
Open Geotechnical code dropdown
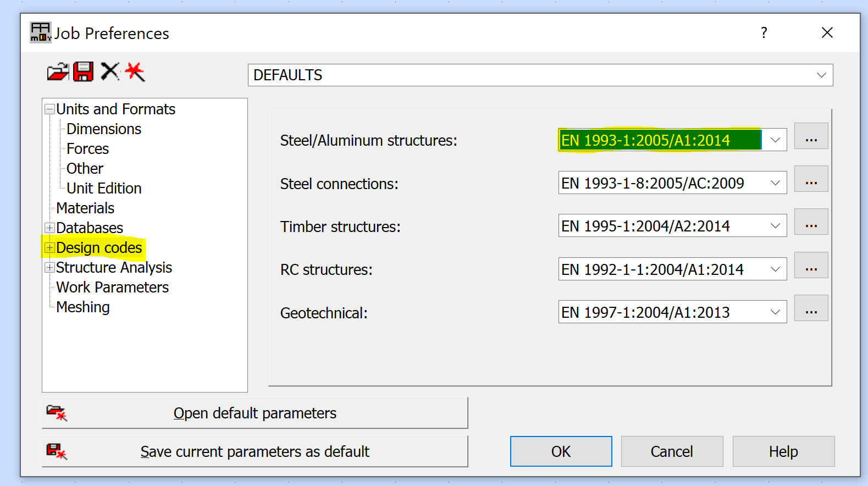pos(775,312)
